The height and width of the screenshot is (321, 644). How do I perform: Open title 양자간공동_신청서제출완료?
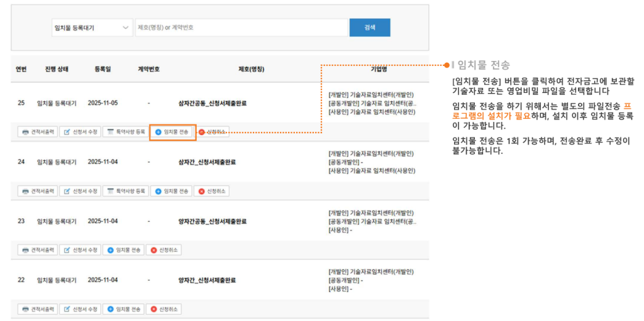click(213, 222)
